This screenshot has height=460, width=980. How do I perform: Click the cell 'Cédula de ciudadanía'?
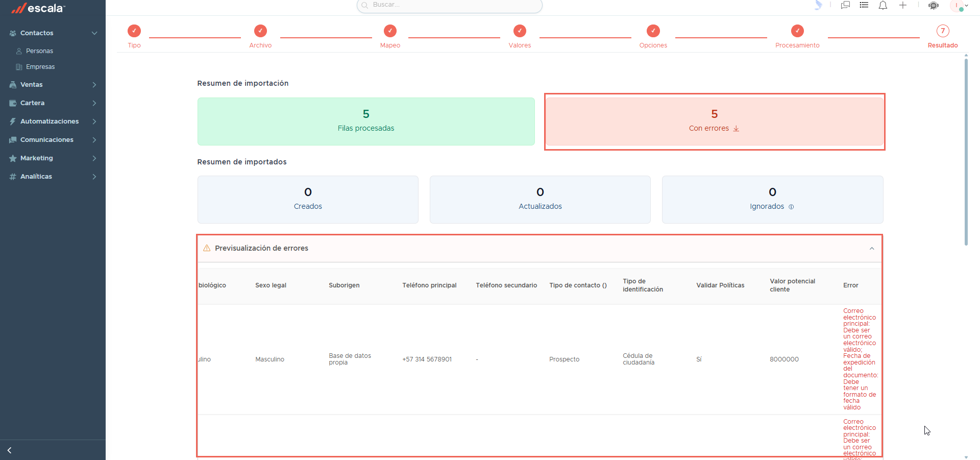point(639,359)
